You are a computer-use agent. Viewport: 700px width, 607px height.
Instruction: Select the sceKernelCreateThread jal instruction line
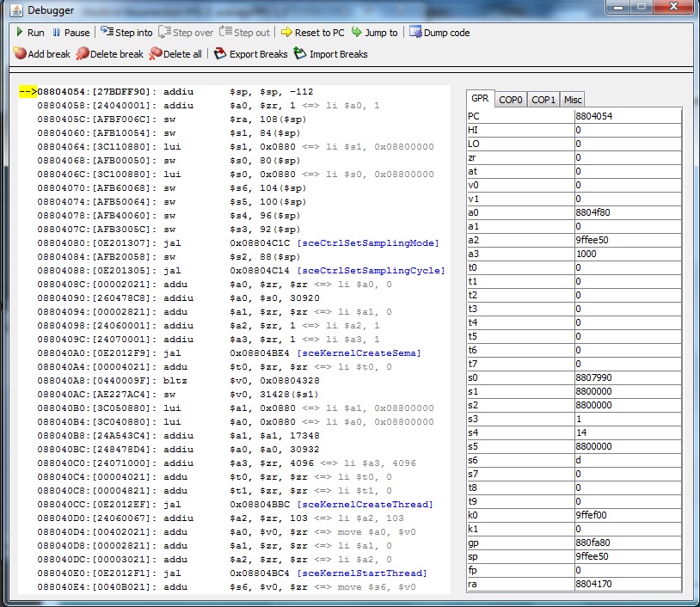click(x=234, y=504)
